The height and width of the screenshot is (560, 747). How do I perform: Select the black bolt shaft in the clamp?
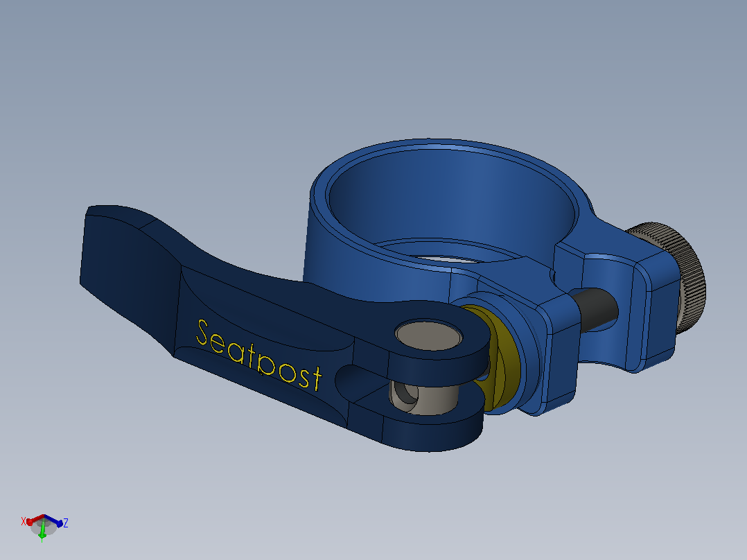coord(595,309)
